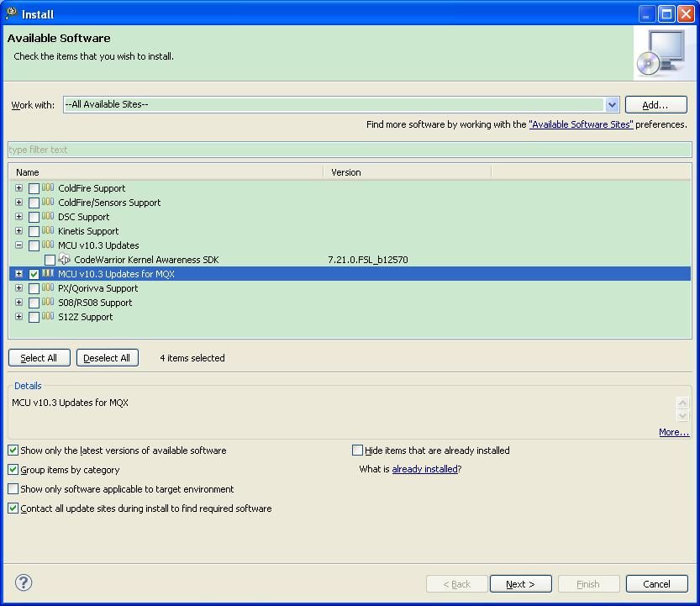
Task: Maximize the Install window
Action: point(666,13)
